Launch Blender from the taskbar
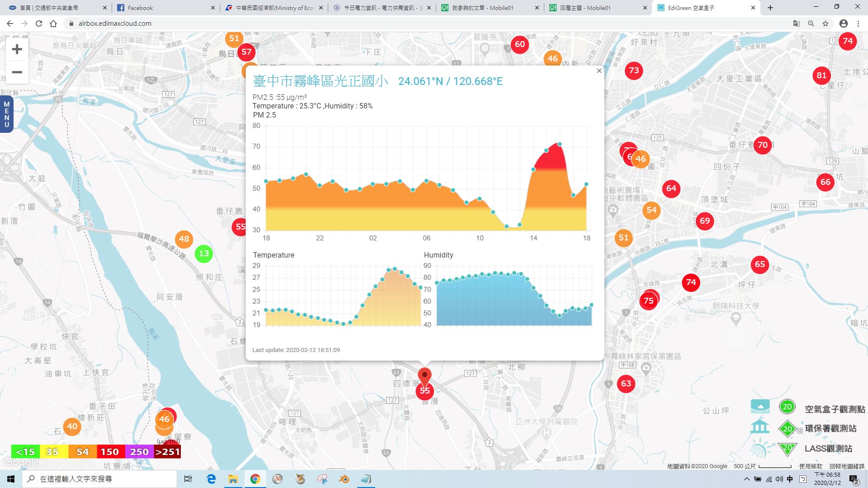The width and height of the screenshot is (868, 488). pos(344,479)
